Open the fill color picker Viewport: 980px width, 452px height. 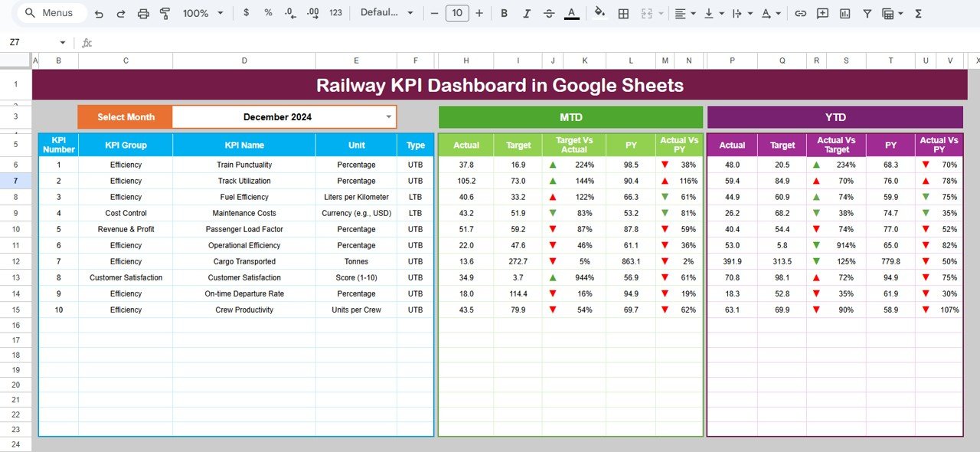point(599,13)
